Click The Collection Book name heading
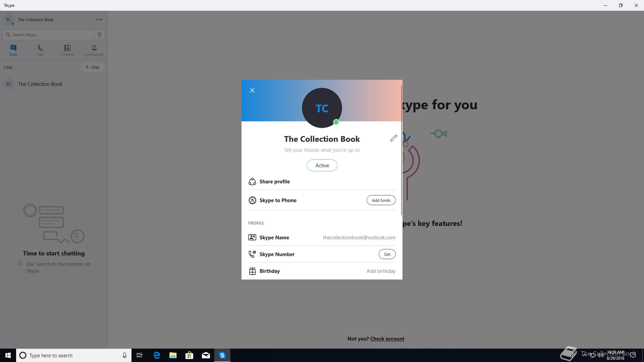This screenshot has width=644, height=362. 322,139
